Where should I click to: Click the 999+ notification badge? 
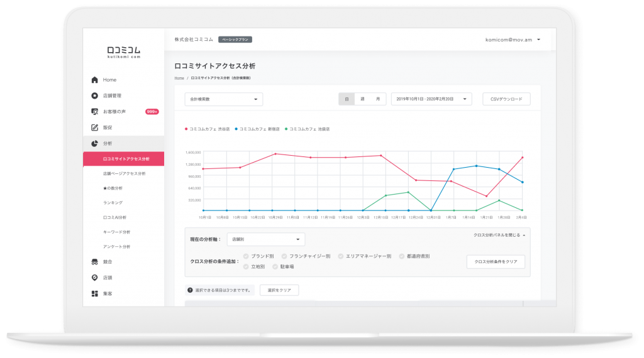tap(152, 112)
